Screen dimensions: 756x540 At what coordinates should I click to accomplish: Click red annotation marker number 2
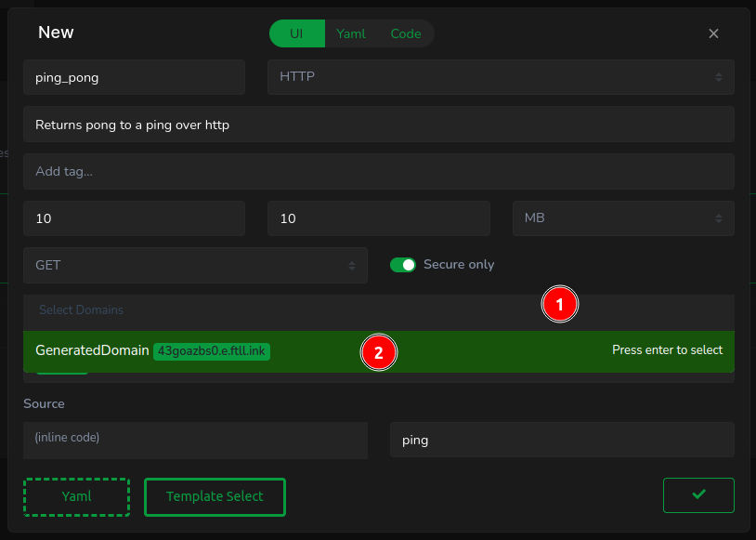point(378,352)
